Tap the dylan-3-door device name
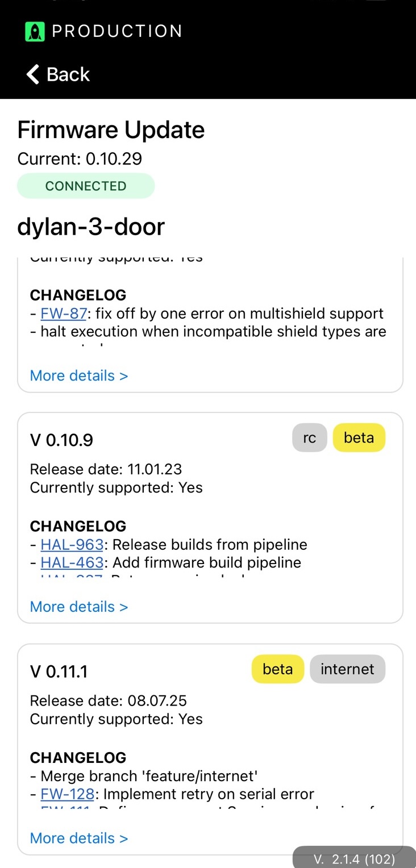This screenshot has height=868, width=416. point(91,227)
